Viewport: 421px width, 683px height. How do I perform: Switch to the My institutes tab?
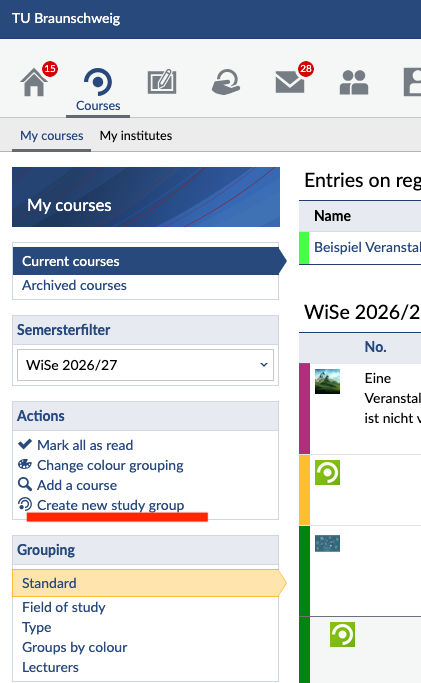pos(136,135)
